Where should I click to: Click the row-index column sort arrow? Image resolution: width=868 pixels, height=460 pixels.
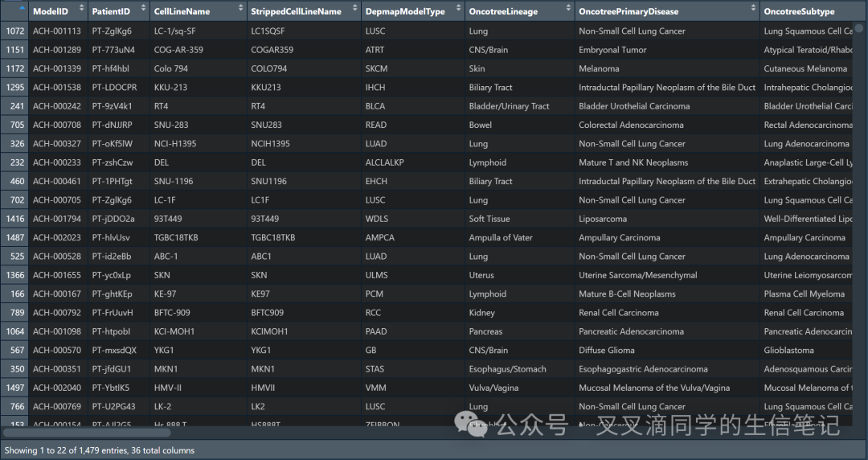pyautogui.click(x=23, y=8)
